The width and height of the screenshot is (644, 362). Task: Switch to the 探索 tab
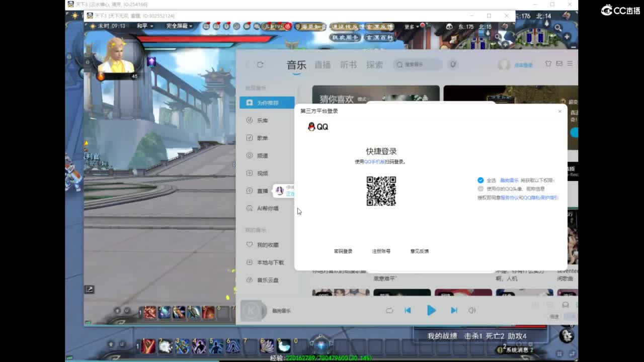375,64
